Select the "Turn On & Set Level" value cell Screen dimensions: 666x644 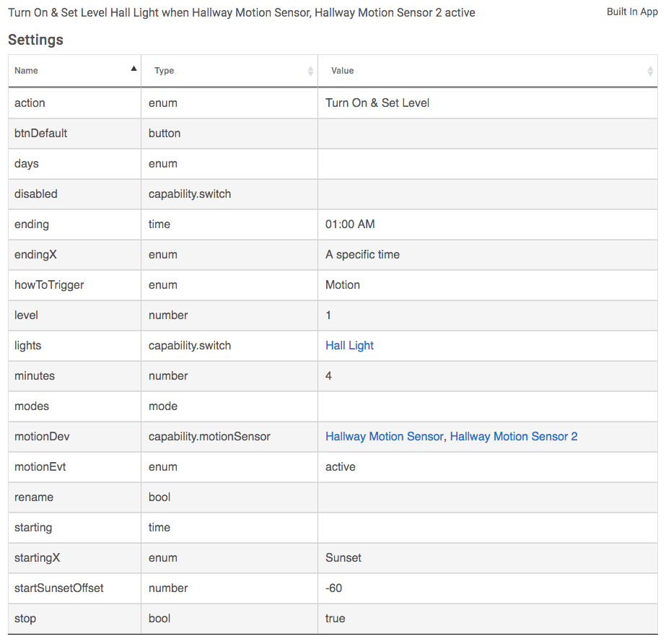click(377, 103)
